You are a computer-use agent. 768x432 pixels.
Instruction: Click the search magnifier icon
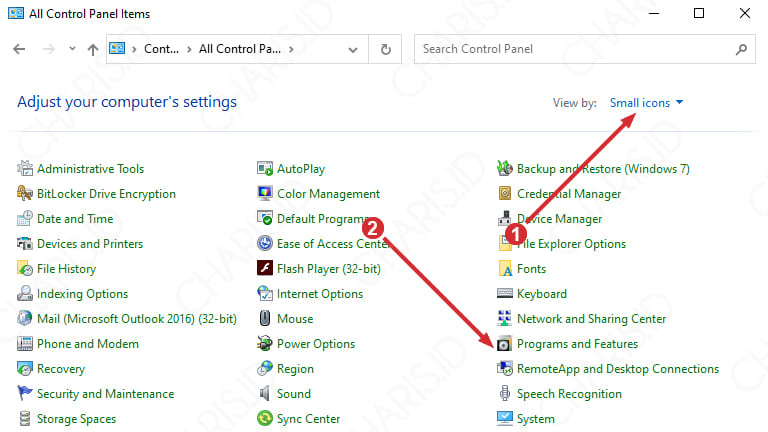741,49
